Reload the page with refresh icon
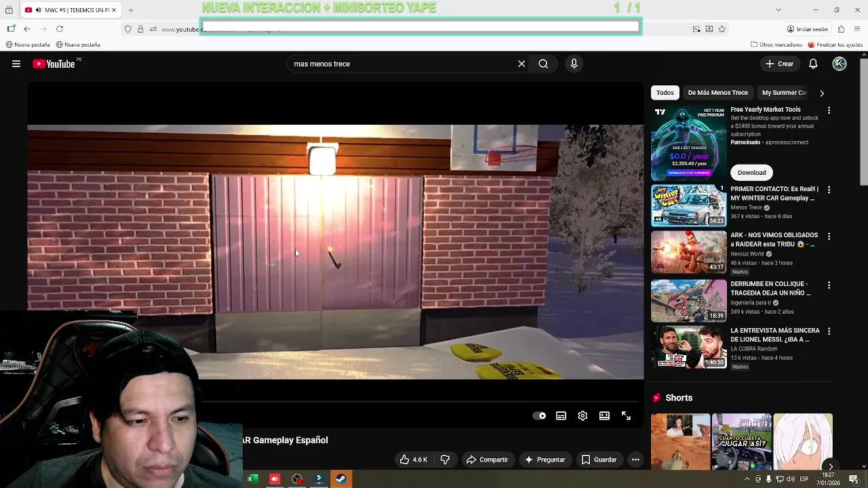Screen dimensions: 868x488 coord(60,28)
